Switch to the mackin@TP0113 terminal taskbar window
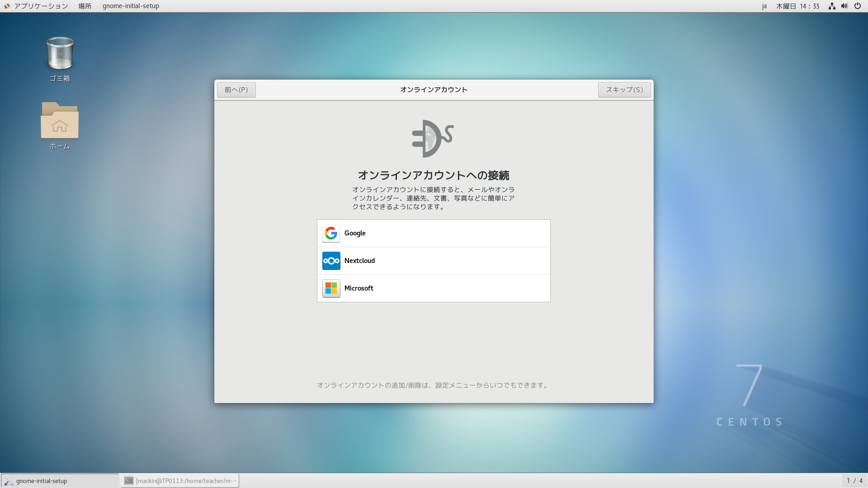 click(x=180, y=481)
